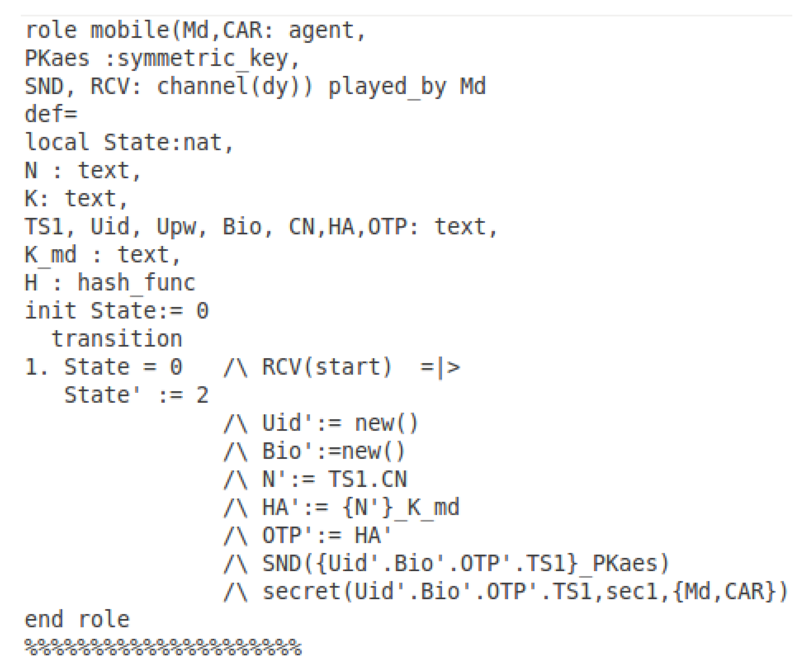Image resolution: width=804 pixels, height=672 pixels.
Task: Click the word "mobile" in the role declaration
Action: pos(130,30)
